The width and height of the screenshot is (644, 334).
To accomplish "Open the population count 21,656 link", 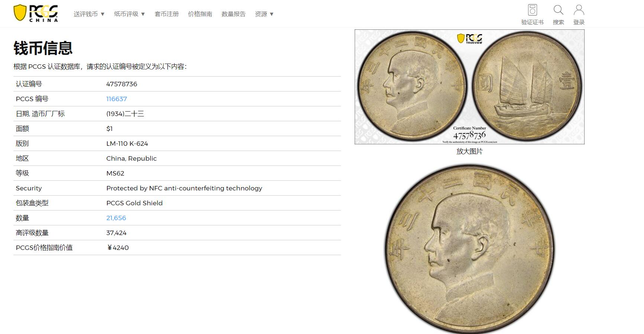I will tap(116, 218).
